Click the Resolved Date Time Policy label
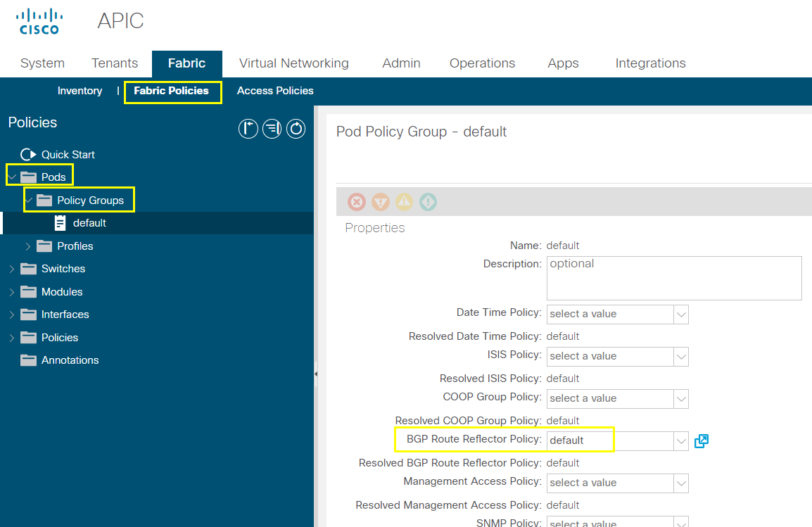This screenshot has width=812, height=527. click(x=476, y=336)
